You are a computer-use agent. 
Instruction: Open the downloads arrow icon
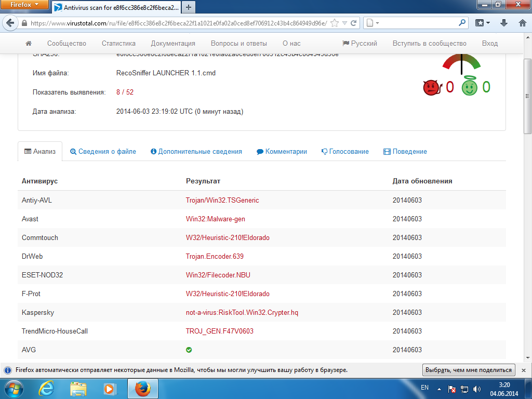pyautogui.click(x=504, y=23)
